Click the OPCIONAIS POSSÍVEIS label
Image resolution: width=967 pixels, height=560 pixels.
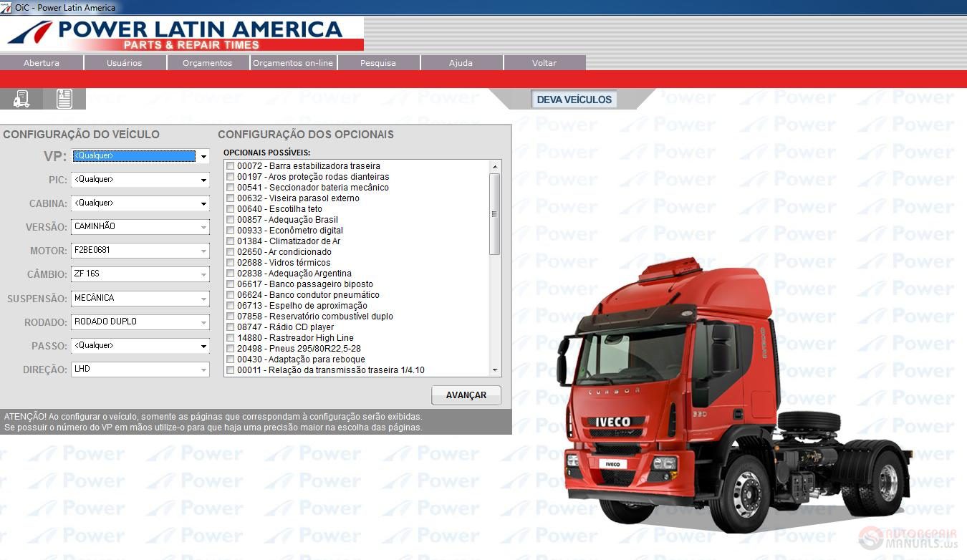click(266, 153)
